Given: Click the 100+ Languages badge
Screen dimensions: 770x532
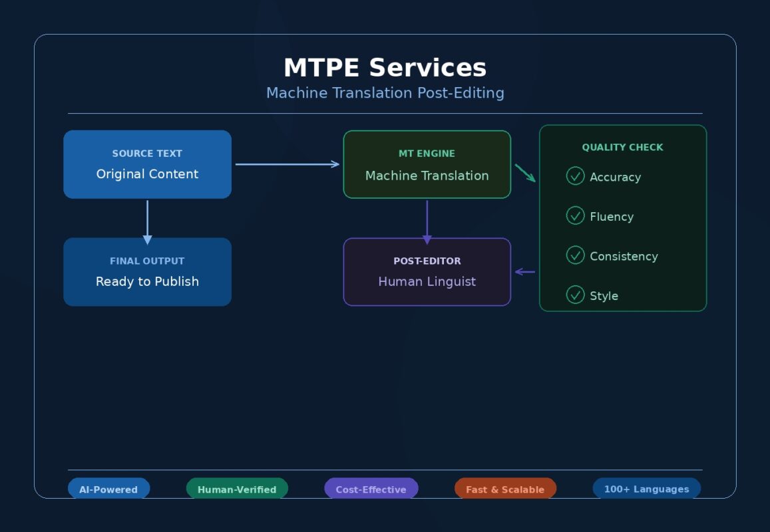Looking at the screenshot, I should [646, 489].
